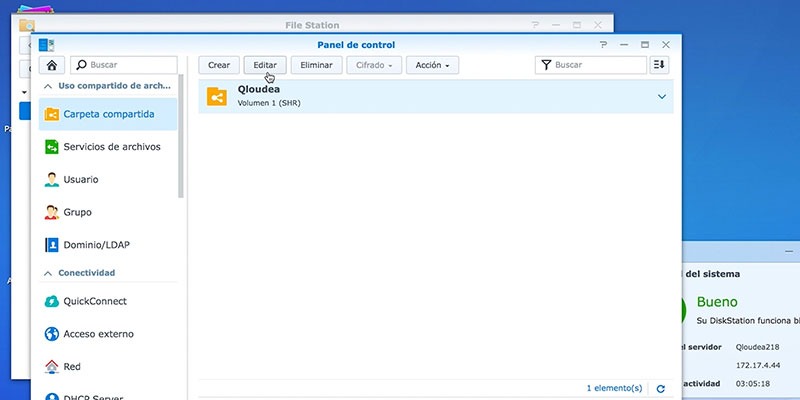
Task: Open QuickConnect cloud icon
Action: pyautogui.click(x=52, y=302)
